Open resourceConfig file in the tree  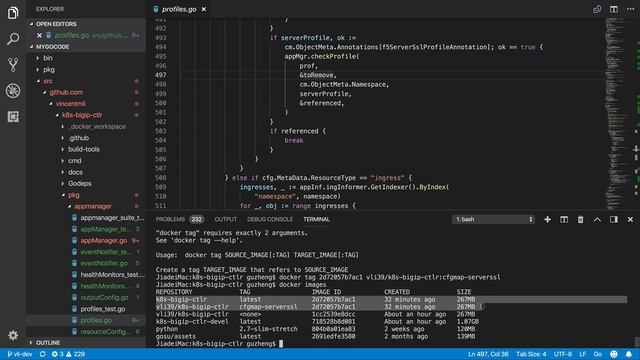[x=105, y=332]
